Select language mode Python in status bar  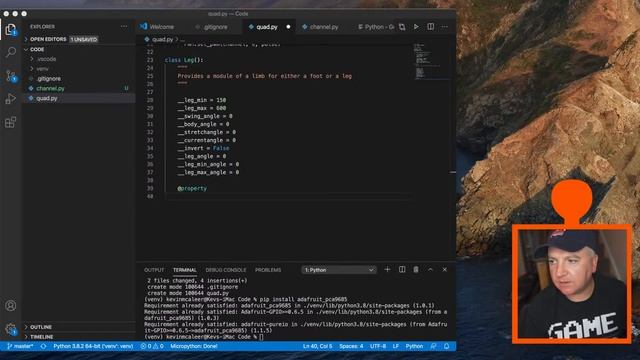click(414, 346)
